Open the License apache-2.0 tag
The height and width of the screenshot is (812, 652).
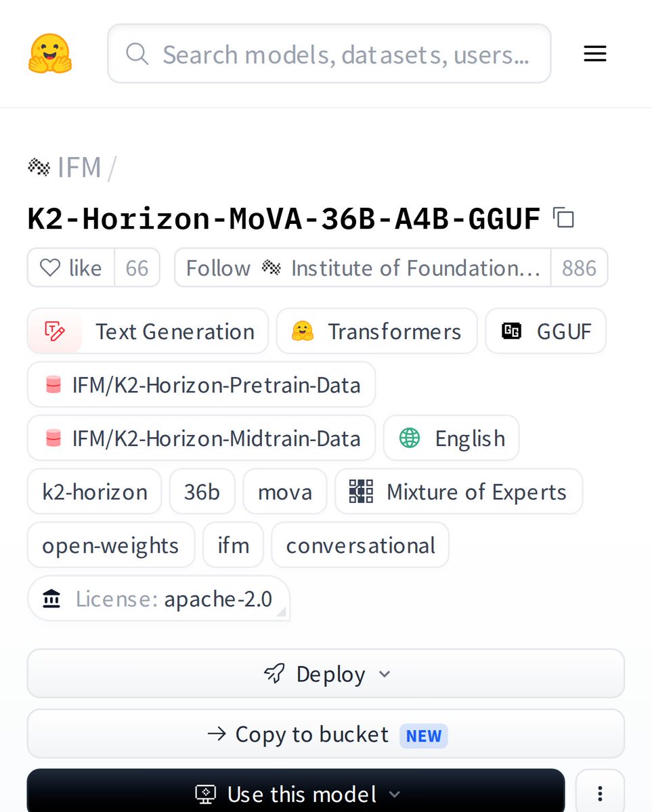(158, 598)
